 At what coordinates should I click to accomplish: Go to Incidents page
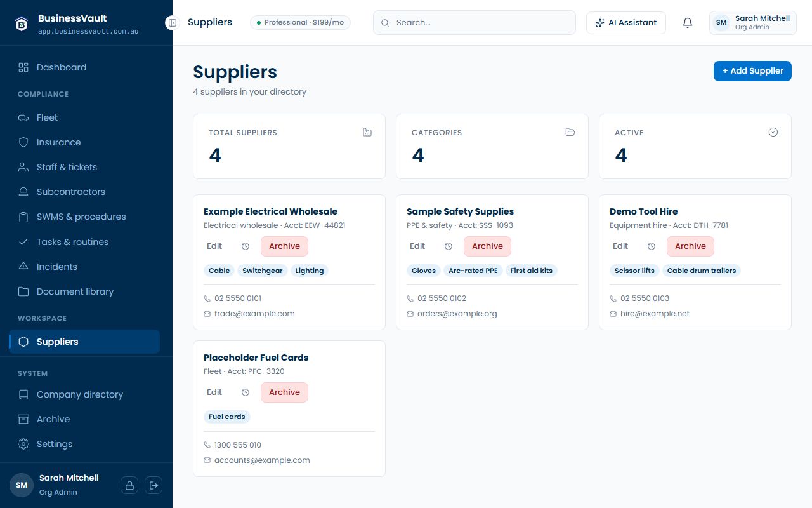click(84, 267)
